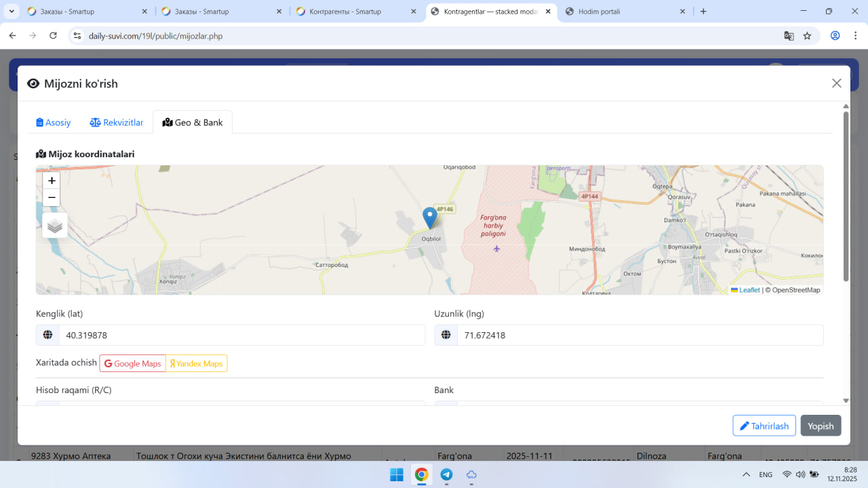Open location in Google Maps
The image size is (868, 488).
[x=133, y=363]
